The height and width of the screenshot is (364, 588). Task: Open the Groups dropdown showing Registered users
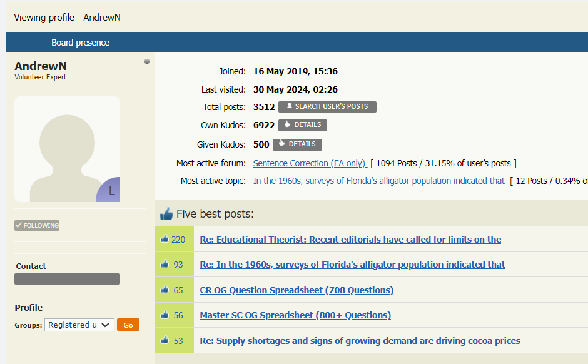pos(79,325)
